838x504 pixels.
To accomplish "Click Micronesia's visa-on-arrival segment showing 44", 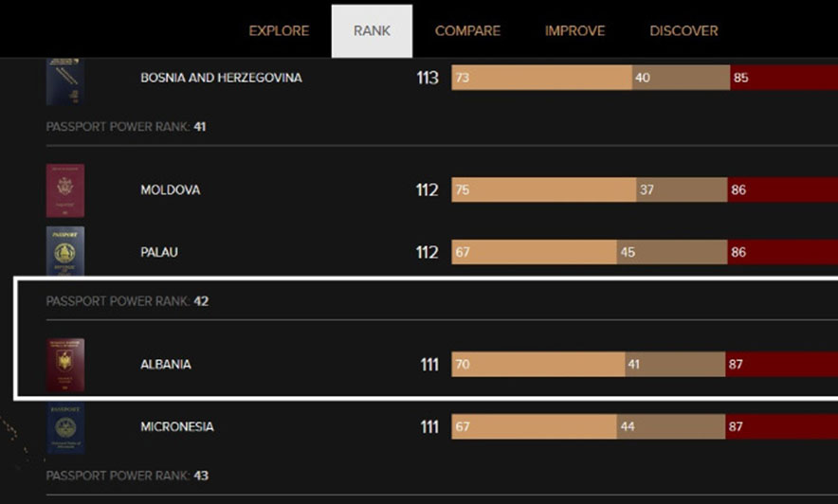I will (670, 427).
